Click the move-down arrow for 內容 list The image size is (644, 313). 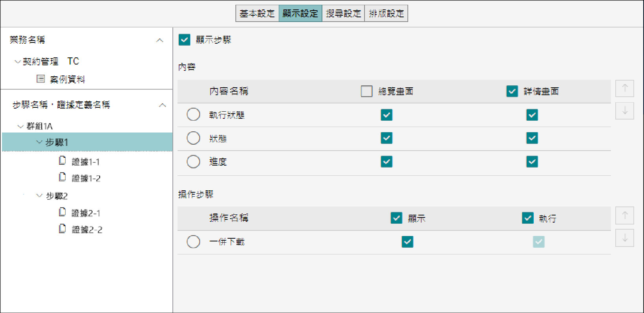(624, 111)
